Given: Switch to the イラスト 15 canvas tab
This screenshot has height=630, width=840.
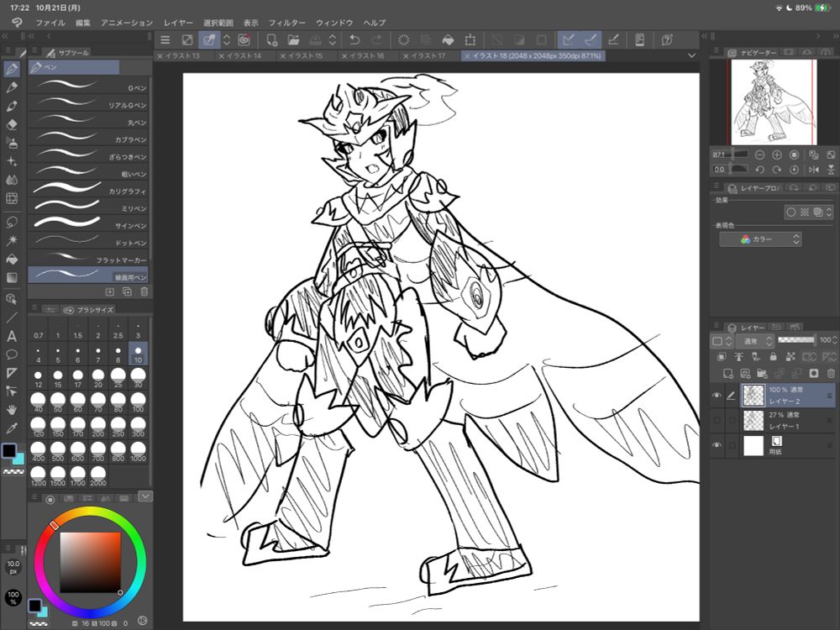Looking at the screenshot, I should coord(307,55).
